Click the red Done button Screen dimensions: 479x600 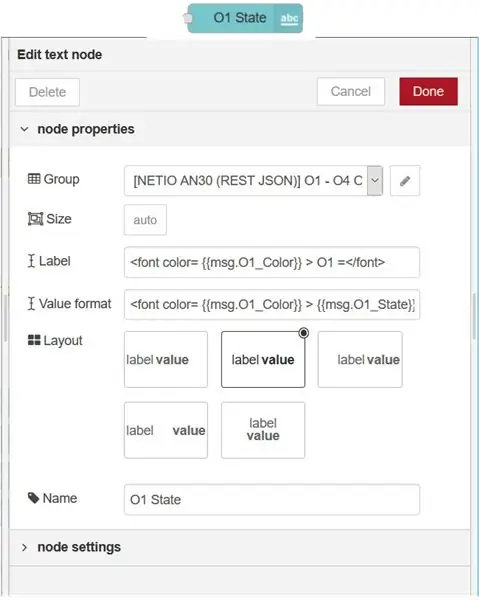click(x=428, y=91)
